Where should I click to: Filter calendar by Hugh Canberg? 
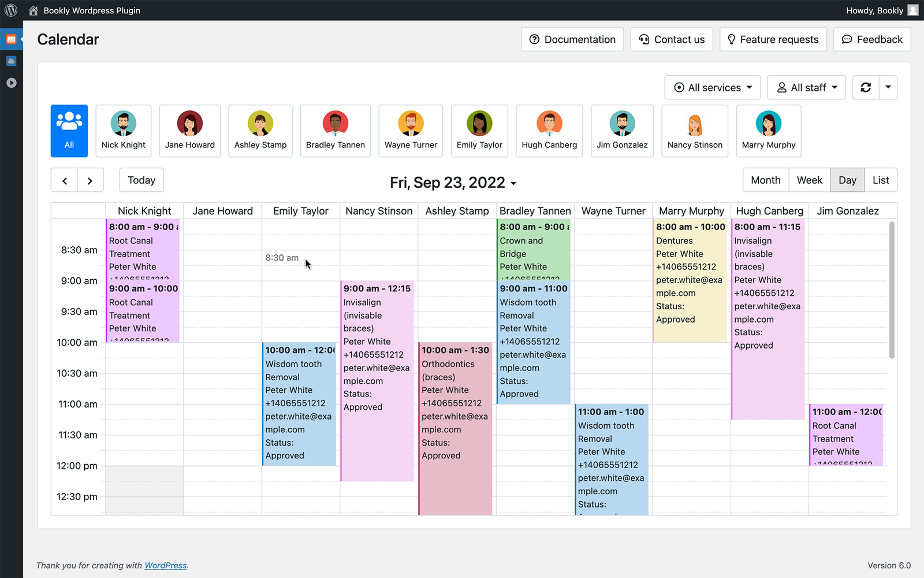point(549,131)
